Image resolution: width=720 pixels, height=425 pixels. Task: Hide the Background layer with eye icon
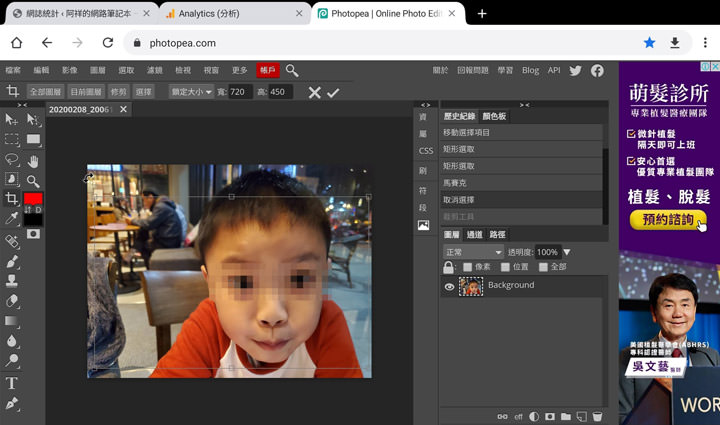449,287
